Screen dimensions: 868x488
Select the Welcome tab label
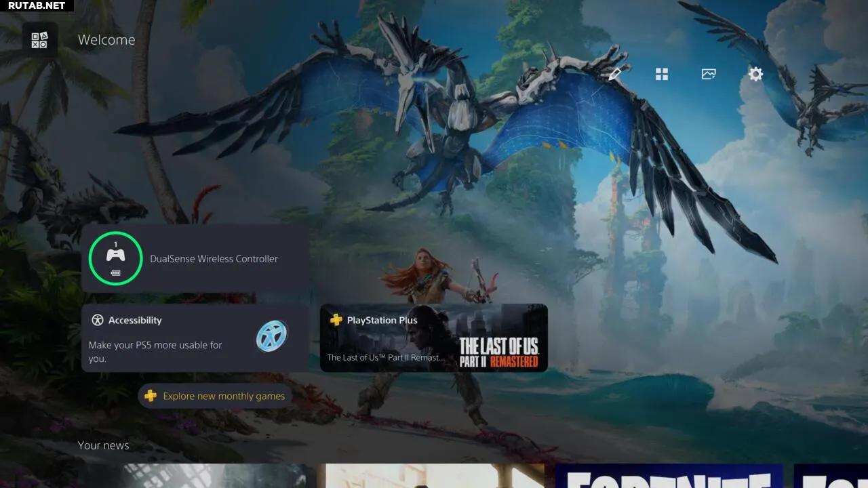(x=106, y=40)
